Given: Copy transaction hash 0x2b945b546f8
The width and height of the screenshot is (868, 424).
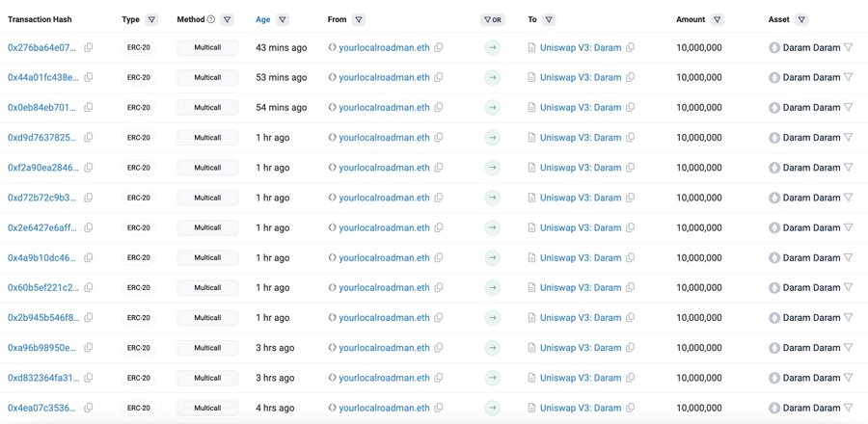Looking at the screenshot, I should pos(88,317).
